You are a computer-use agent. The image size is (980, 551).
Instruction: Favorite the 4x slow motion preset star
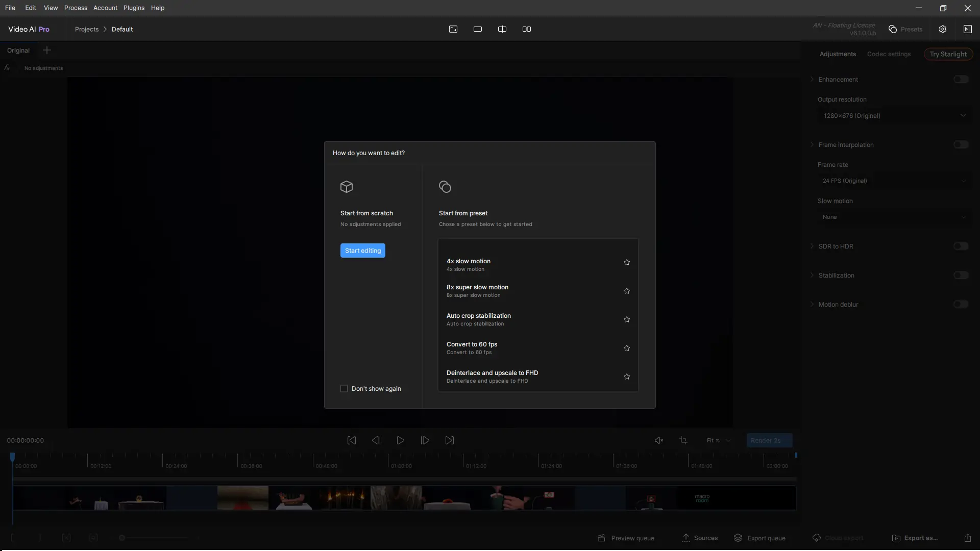[x=626, y=262]
